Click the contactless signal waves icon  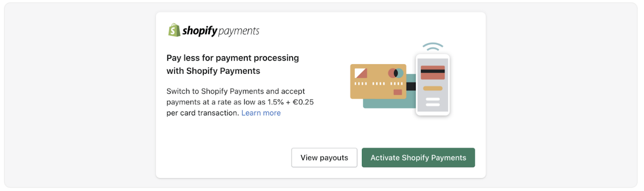433,47
